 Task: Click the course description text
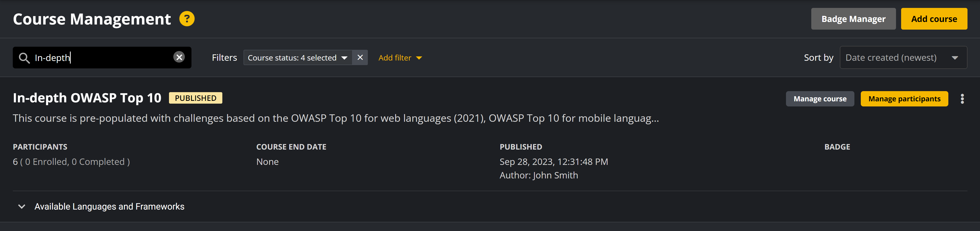(x=336, y=118)
